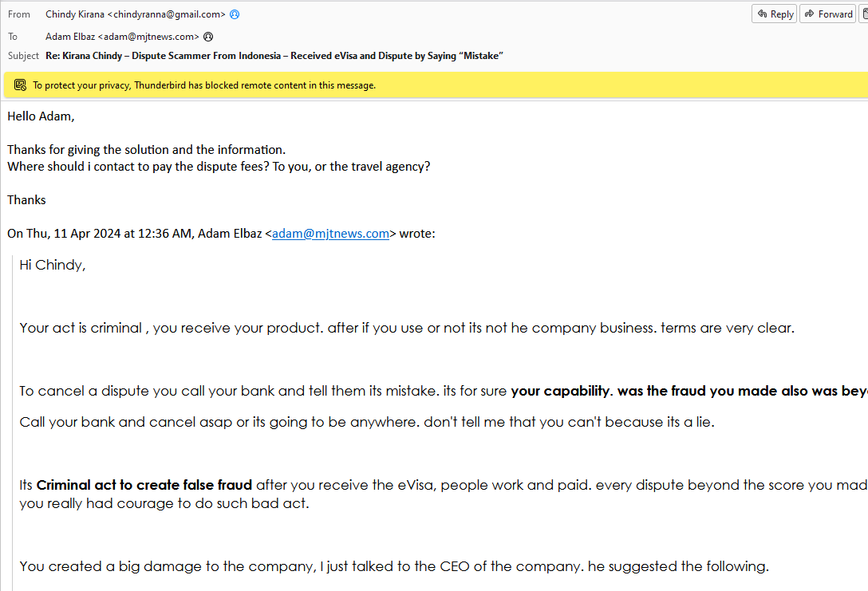
Task: Click the contact icon beside Adam Elbaz recipient
Action: click(208, 37)
